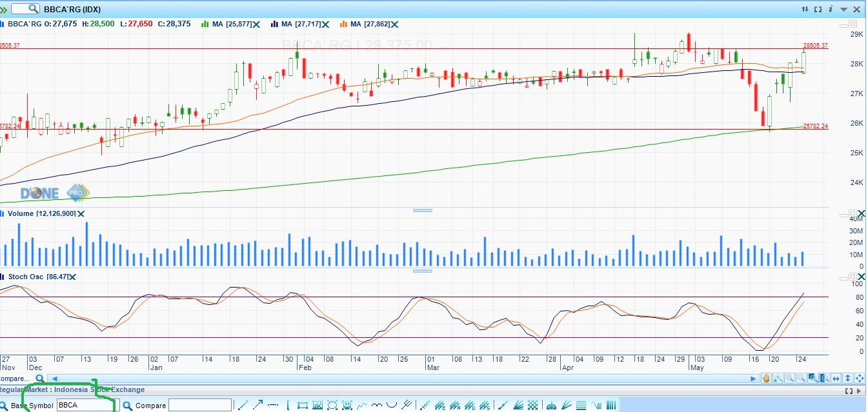Select the channel tool marked S
This screenshot has width=868, height=412.
pos(485,405)
